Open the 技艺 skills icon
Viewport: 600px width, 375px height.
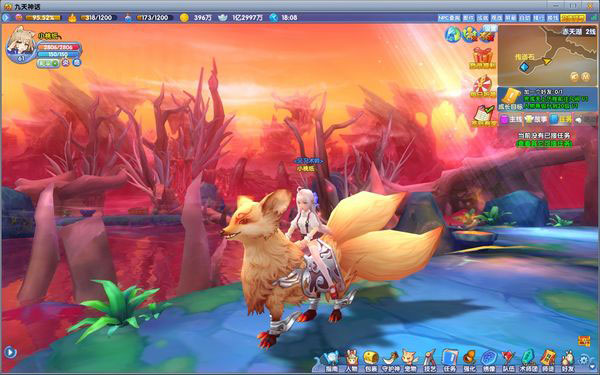[430, 361]
